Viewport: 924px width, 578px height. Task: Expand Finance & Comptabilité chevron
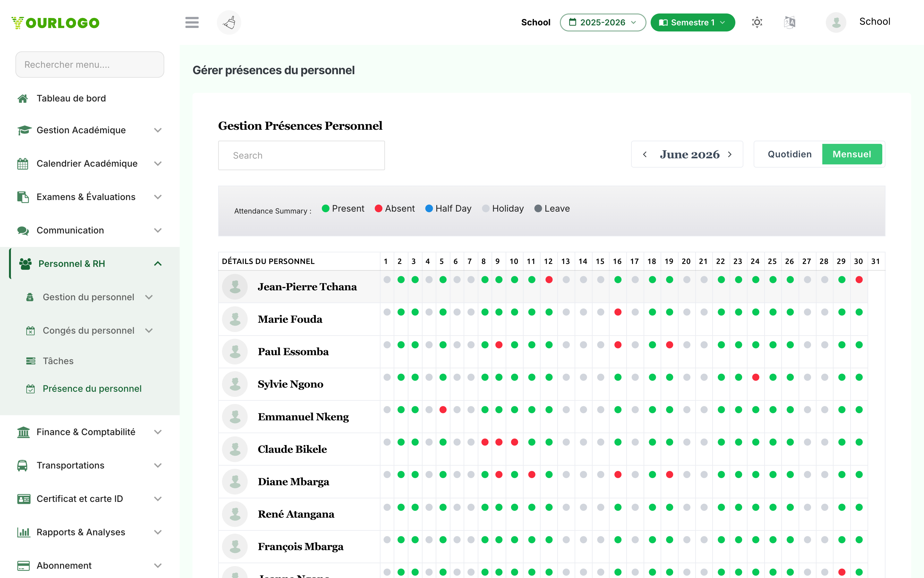[158, 432]
